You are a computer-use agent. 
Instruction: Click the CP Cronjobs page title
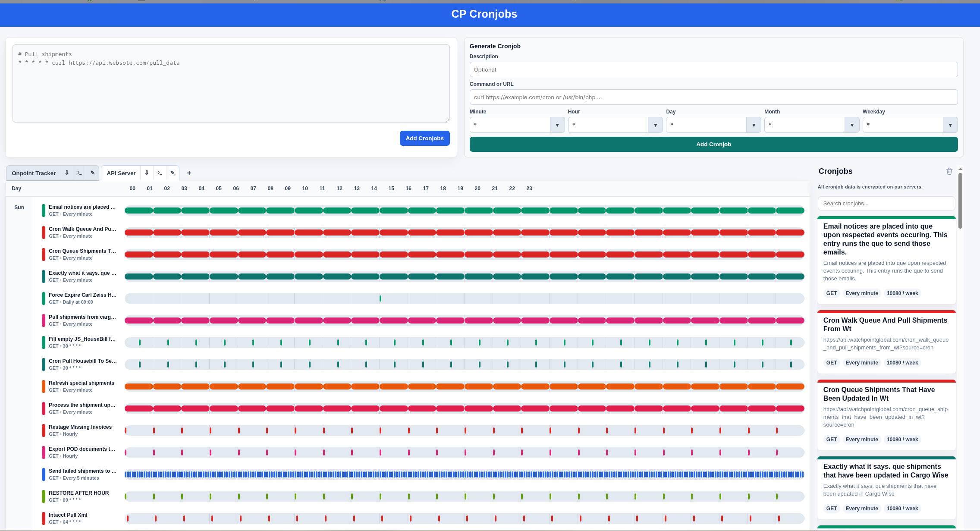[484, 14]
